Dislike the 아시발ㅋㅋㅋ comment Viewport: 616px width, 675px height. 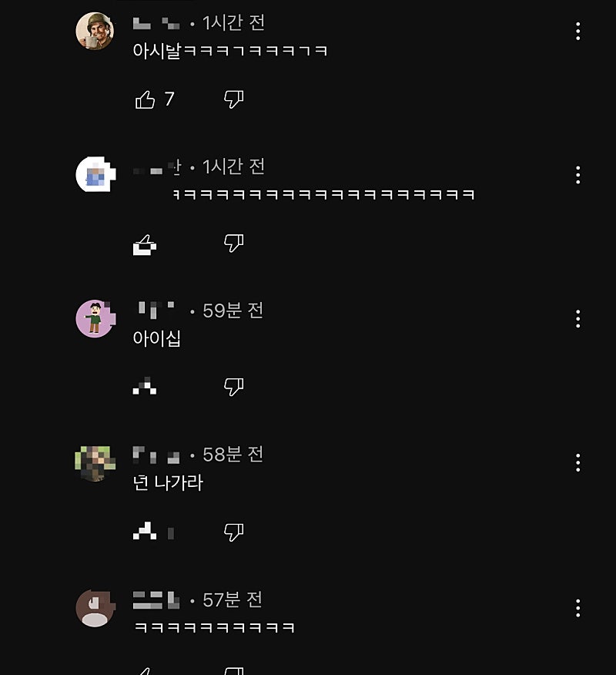[233, 99]
